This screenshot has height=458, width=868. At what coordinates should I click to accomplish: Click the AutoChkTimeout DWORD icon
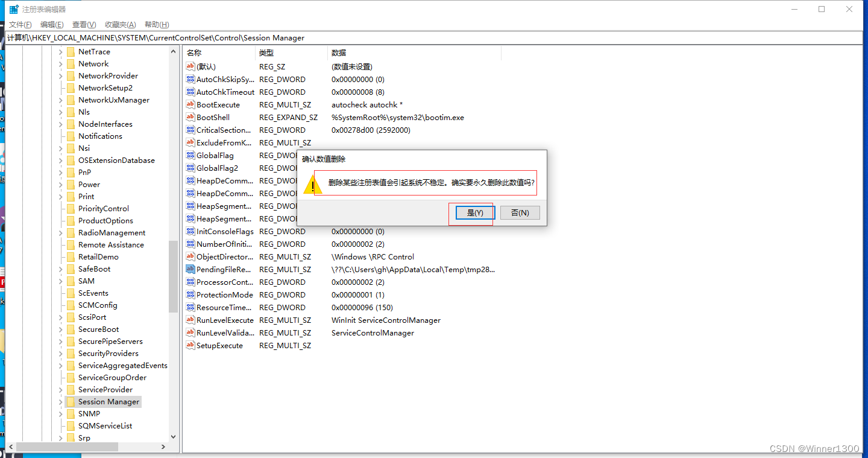point(190,92)
